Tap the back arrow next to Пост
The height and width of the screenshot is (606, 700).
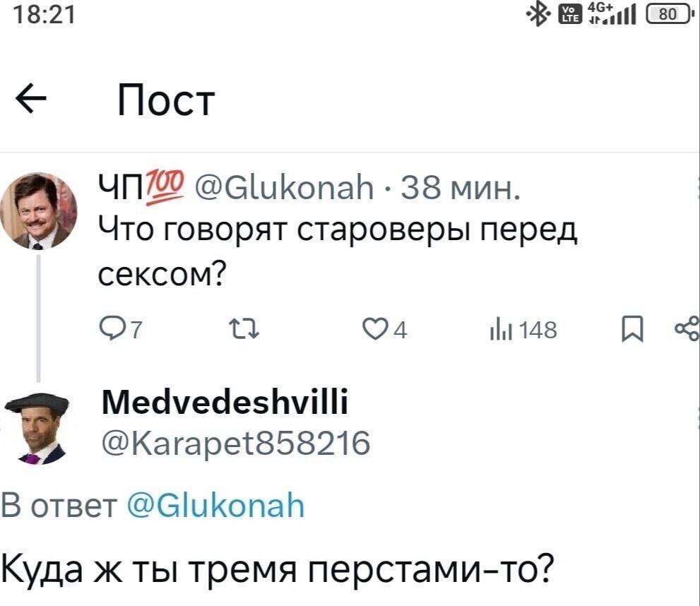pyautogui.click(x=32, y=100)
